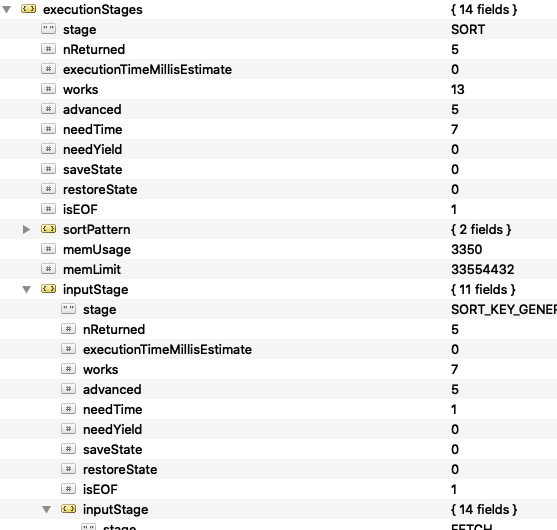Select the top-level restoreState row
This screenshot has width=557, height=530.
point(278,190)
